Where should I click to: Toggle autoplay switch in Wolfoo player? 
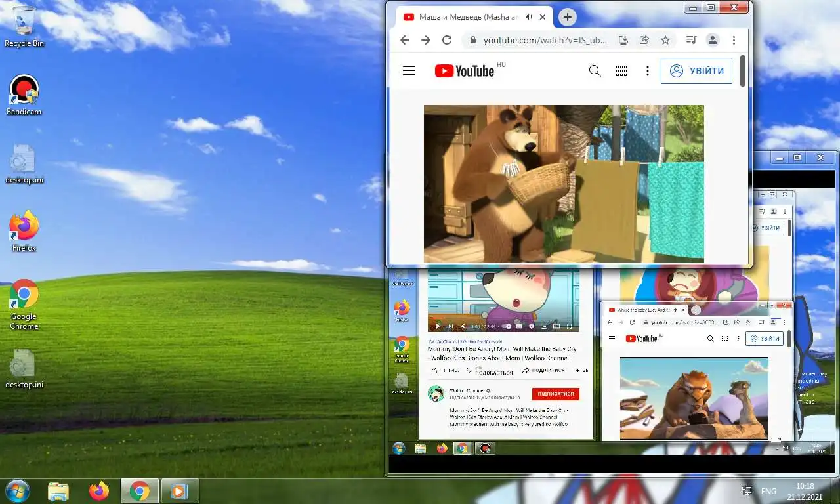click(x=507, y=326)
